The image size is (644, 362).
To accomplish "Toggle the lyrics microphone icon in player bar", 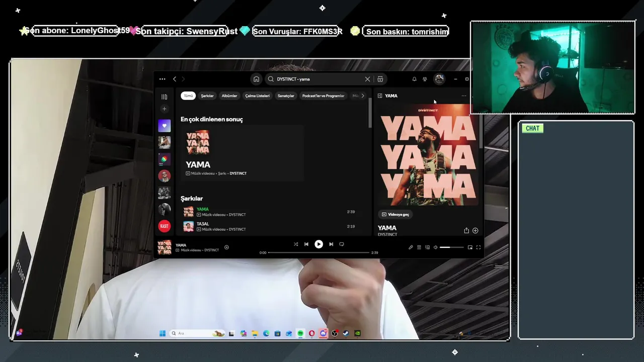I will pyautogui.click(x=411, y=247).
